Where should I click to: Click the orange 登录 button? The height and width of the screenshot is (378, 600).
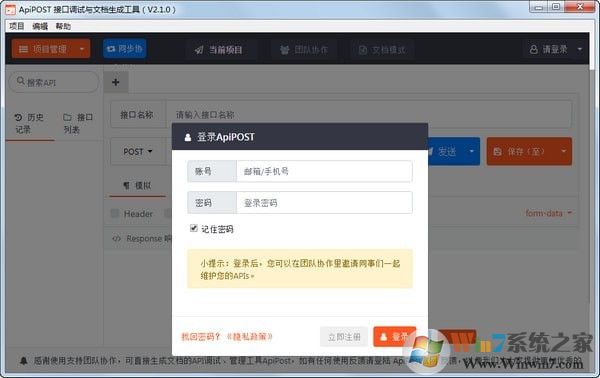click(x=395, y=337)
